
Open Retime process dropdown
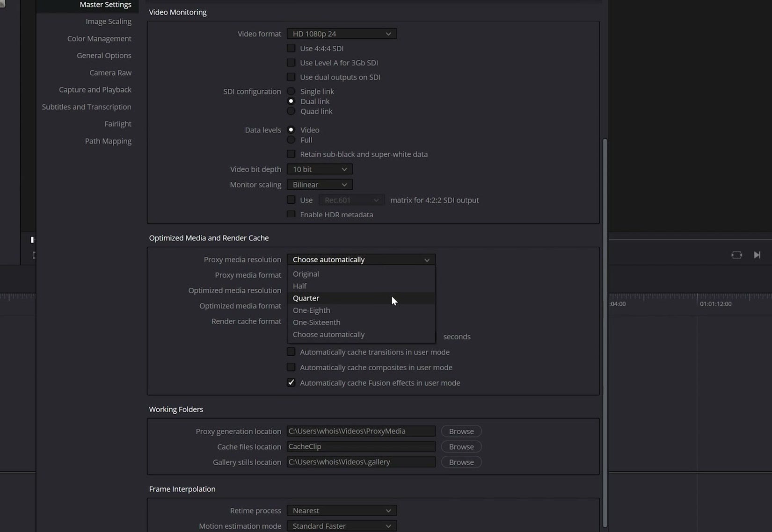pos(342,510)
